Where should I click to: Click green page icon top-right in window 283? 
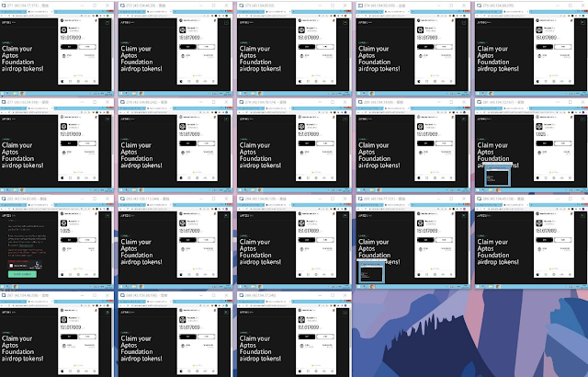coord(226,216)
